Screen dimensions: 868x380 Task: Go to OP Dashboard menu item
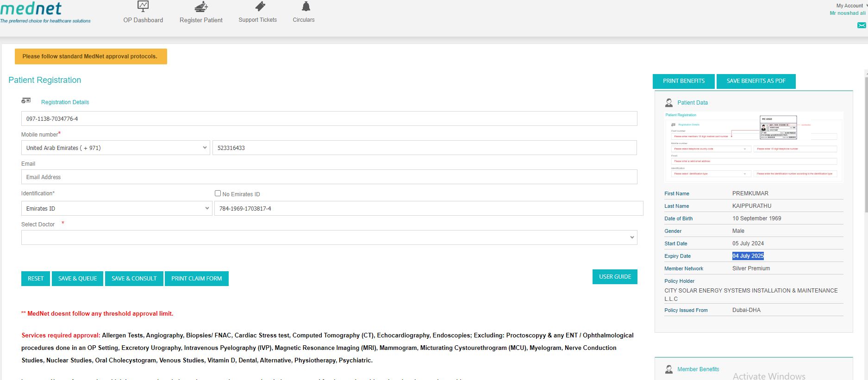coord(143,20)
